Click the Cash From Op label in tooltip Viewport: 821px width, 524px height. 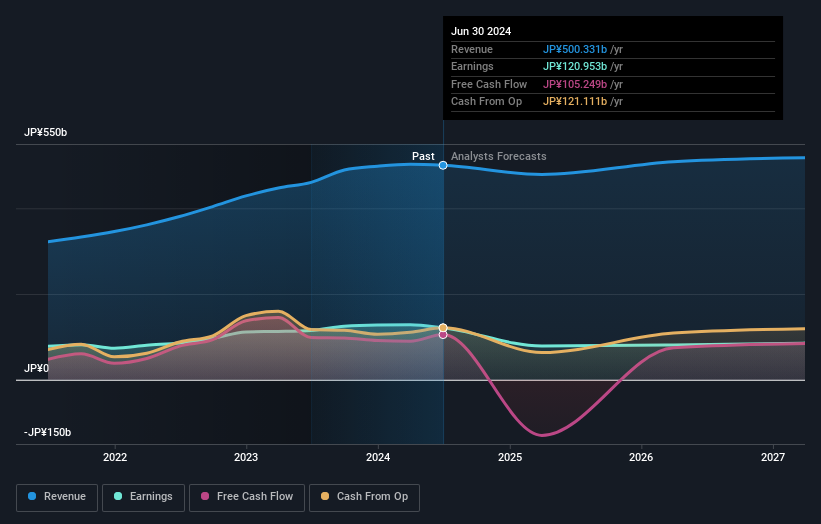coord(486,102)
